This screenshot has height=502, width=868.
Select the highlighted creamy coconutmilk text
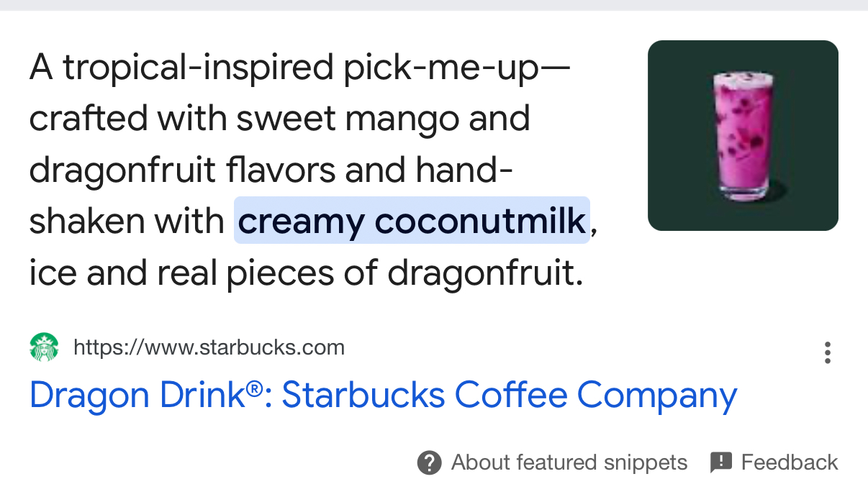pyautogui.click(x=412, y=221)
